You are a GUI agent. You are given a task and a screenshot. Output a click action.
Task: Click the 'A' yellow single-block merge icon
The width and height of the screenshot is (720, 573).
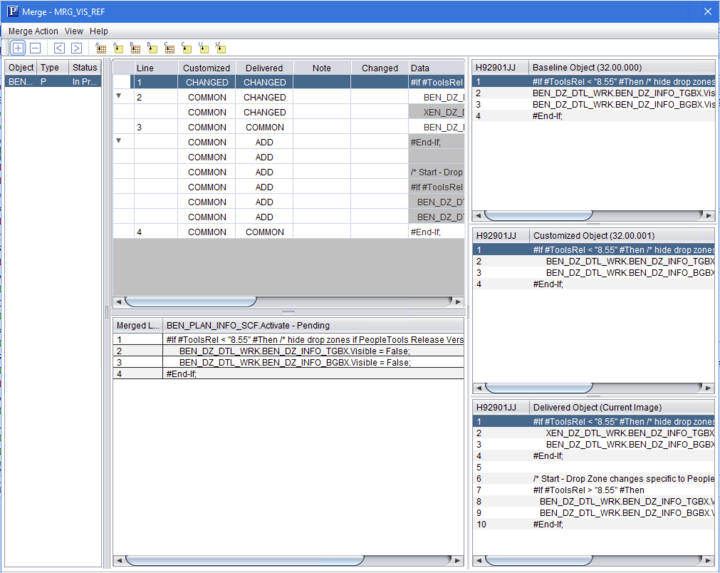click(118, 48)
